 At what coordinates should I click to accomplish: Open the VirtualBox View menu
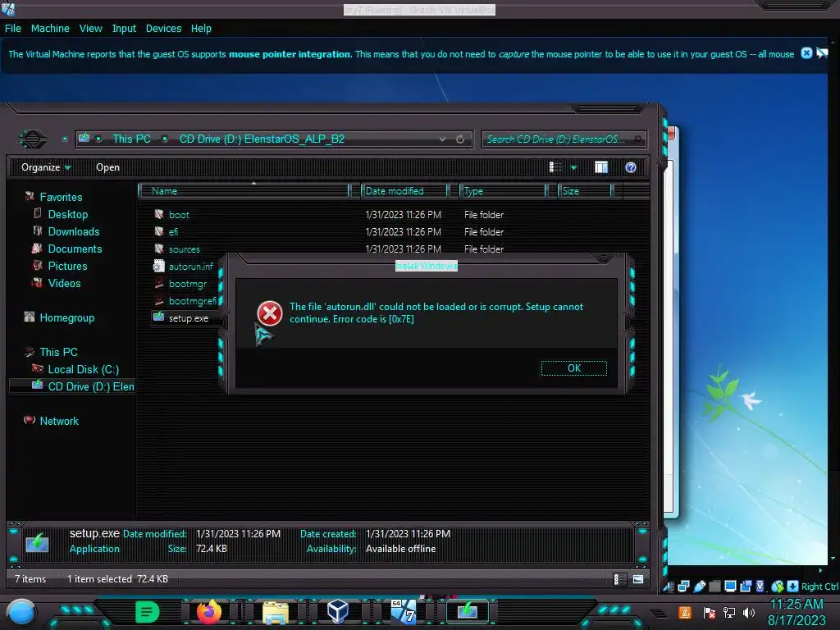[x=90, y=29]
